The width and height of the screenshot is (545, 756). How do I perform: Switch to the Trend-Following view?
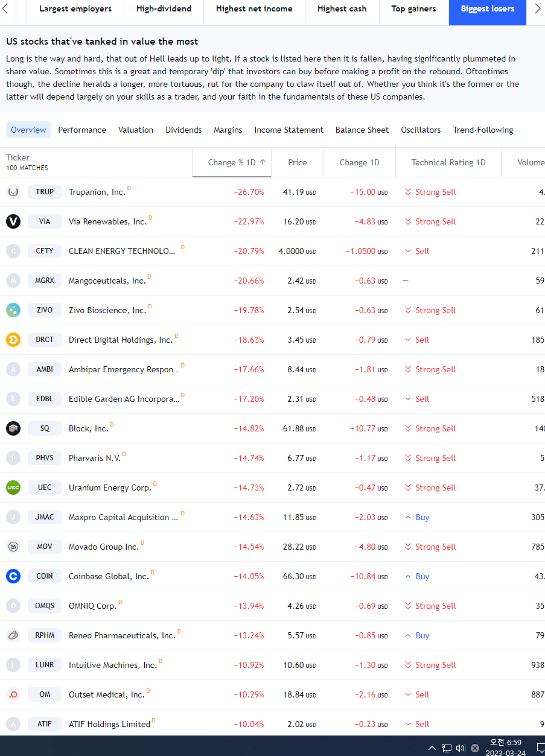[x=483, y=130]
